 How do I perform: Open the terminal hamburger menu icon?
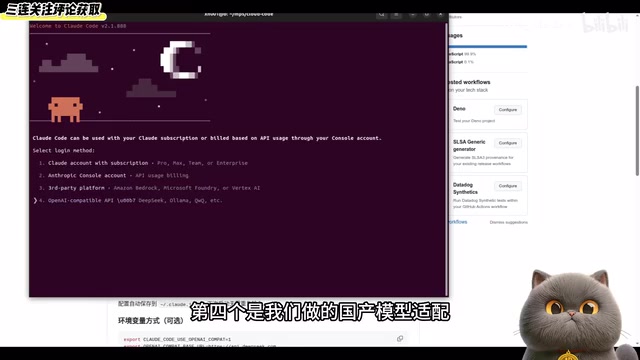point(396,15)
